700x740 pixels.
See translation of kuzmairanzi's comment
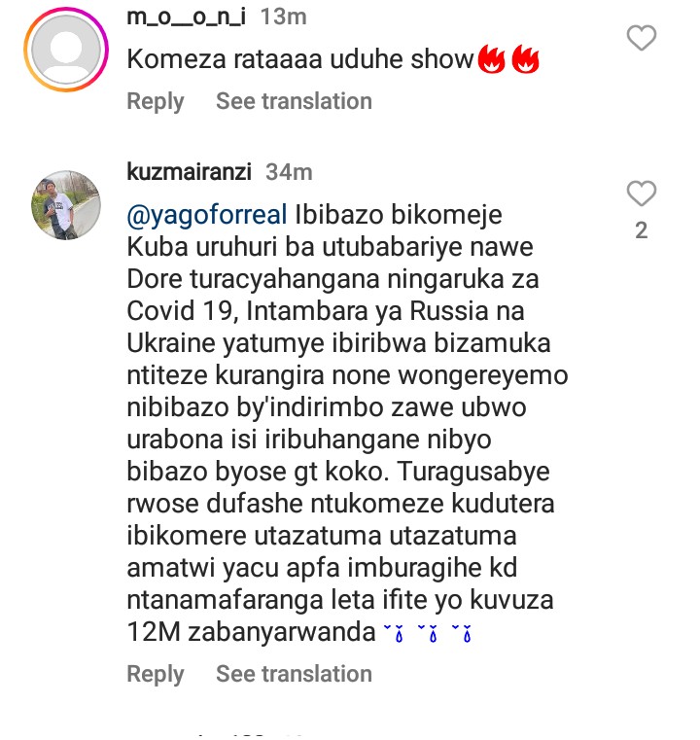294,674
